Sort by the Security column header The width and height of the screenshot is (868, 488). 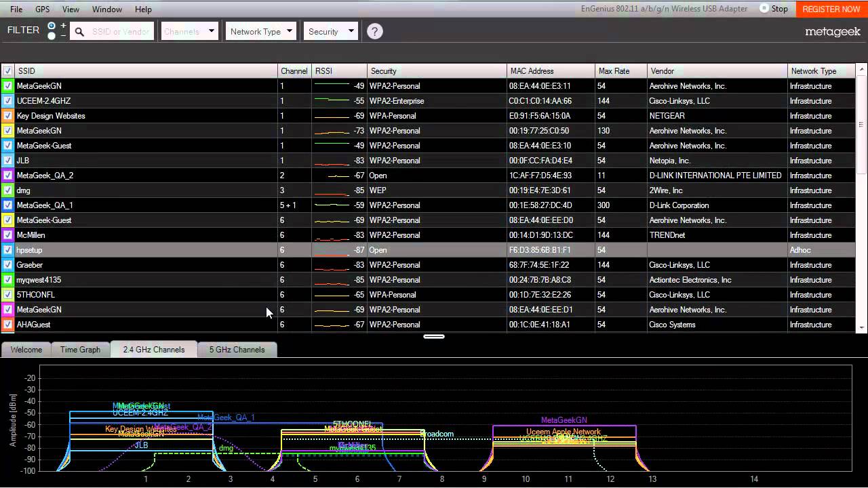(x=437, y=70)
